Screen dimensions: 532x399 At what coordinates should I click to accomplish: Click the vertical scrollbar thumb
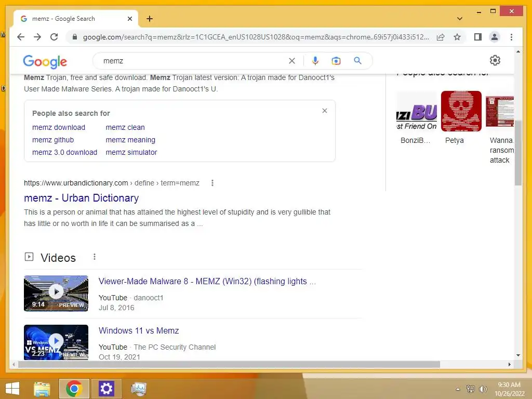[518, 153]
